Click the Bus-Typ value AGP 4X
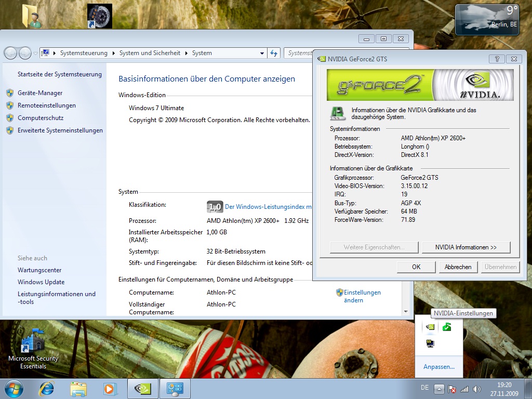Image resolution: width=532 pixels, height=399 pixels. 411,203
